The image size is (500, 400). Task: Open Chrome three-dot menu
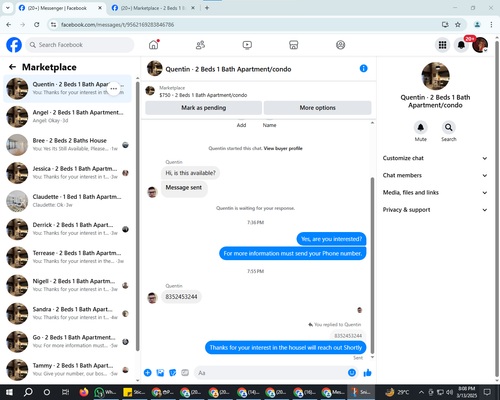pos(491,24)
